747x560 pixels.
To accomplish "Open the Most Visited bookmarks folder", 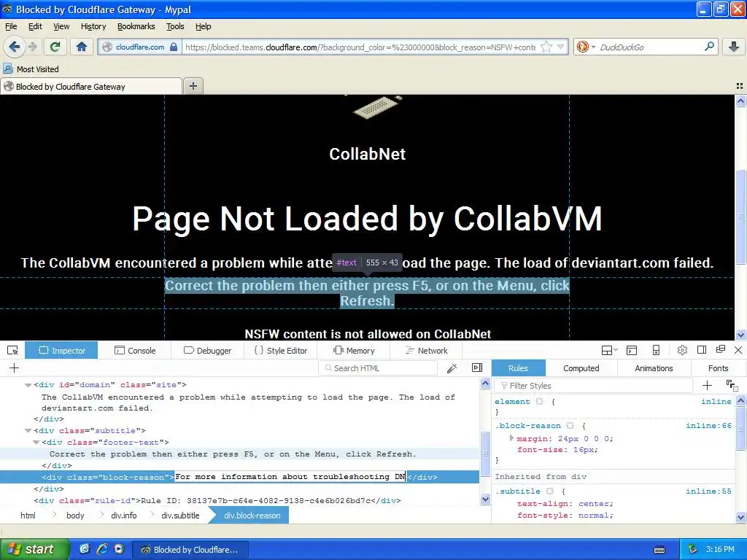I will (x=31, y=69).
